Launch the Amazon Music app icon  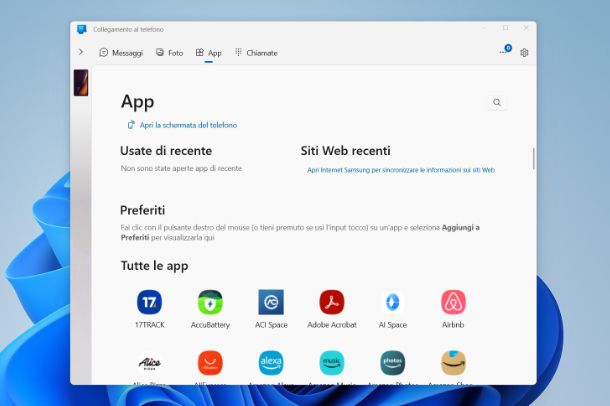pos(332,363)
